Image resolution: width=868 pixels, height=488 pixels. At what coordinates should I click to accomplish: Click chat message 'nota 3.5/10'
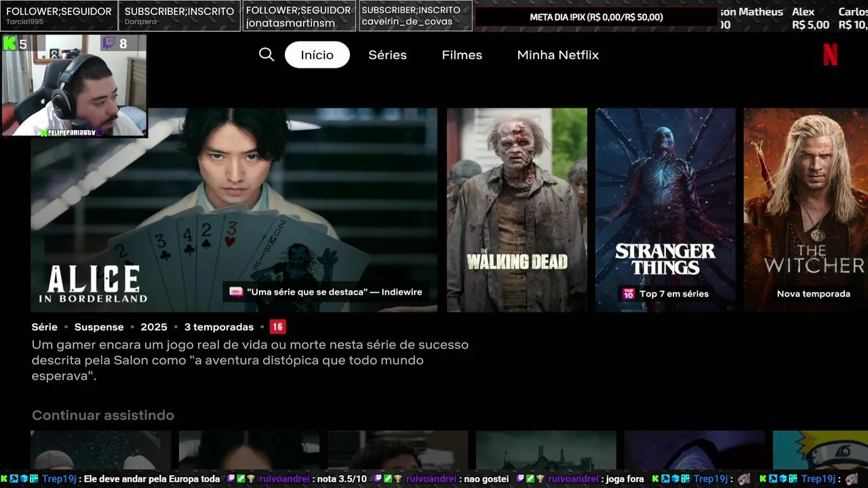tap(342, 479)
